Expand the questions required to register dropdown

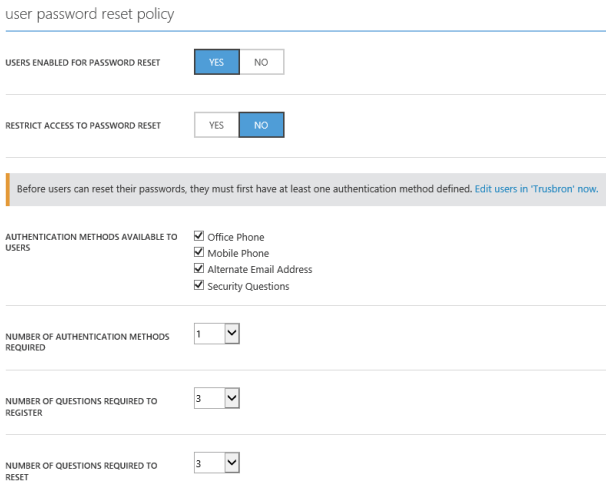pyautogui.click(x=217, y=399)
